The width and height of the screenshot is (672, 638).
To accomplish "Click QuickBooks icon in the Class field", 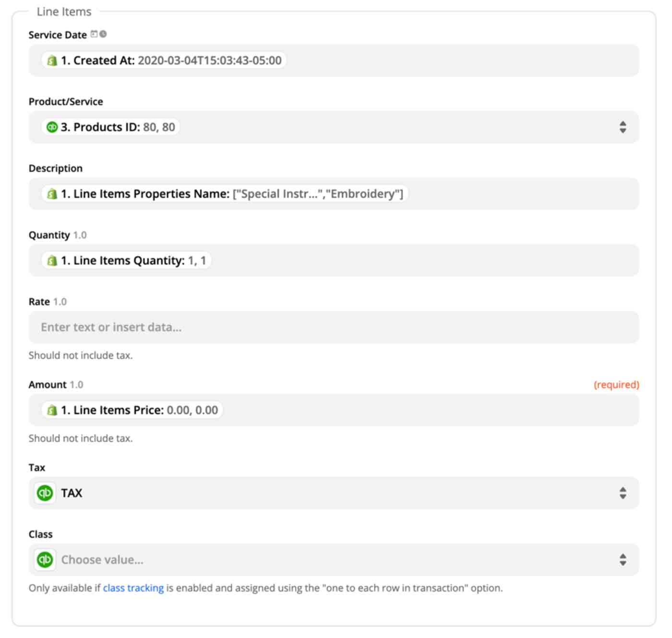I will click(45, 560).
